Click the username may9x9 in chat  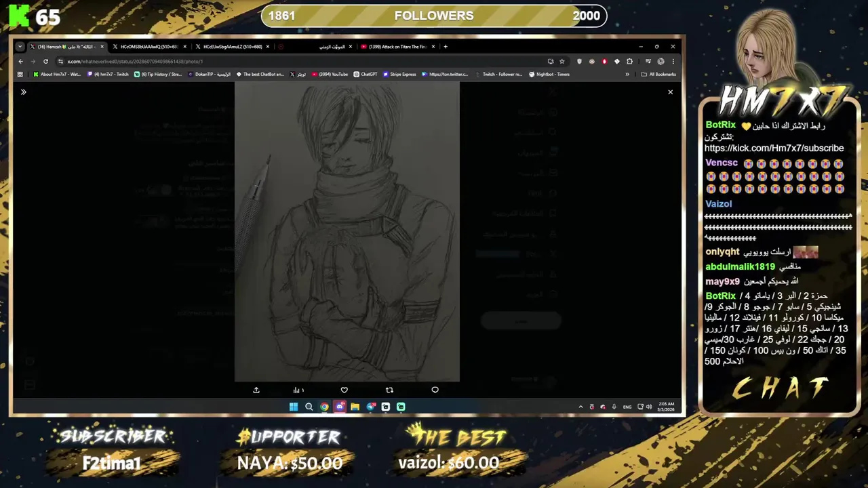tap(722, 282)
